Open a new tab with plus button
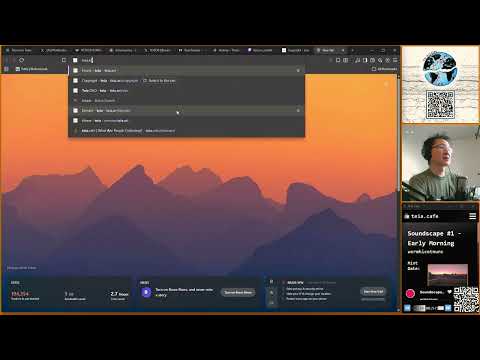Viewport: 480px width, 360px height. pyautogui.click(x=352, y=50)
